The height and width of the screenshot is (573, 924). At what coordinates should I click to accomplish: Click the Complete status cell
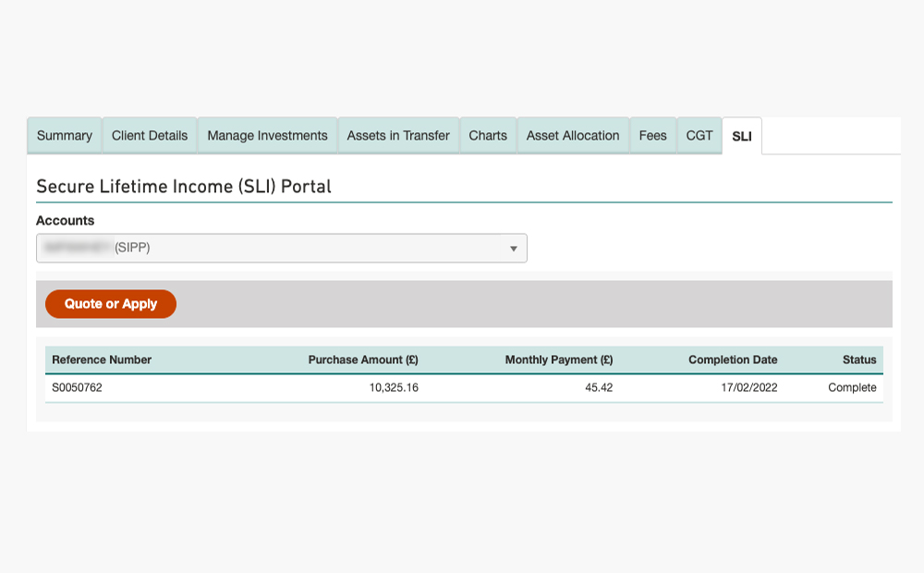pos(852,388)
